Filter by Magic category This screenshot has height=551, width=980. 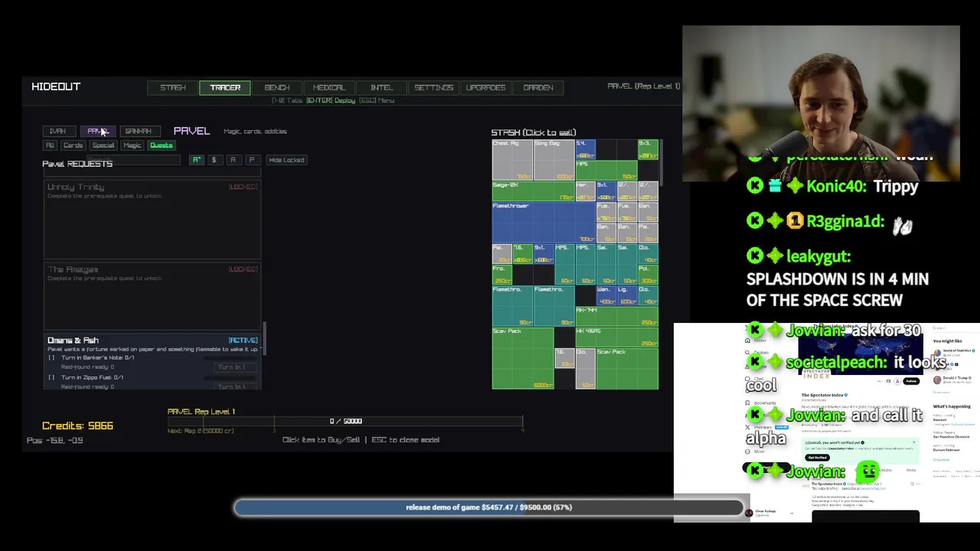click(x=132, y=145)
